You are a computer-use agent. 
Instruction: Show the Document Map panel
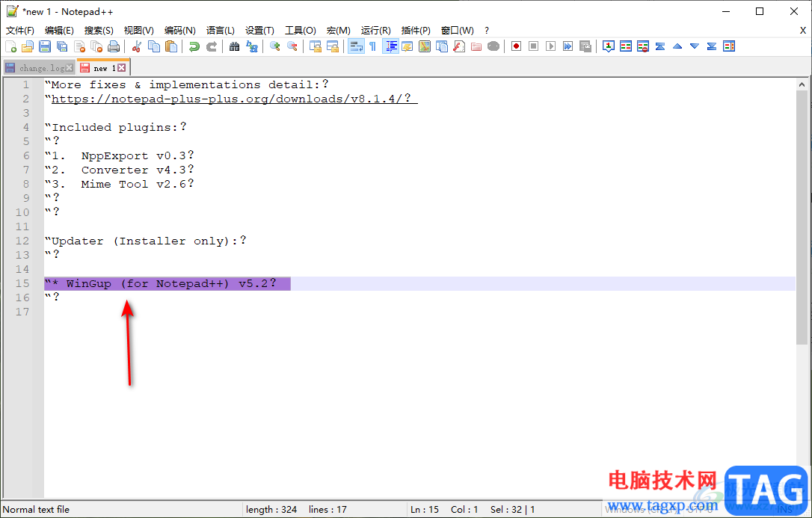tap(425, 46)
